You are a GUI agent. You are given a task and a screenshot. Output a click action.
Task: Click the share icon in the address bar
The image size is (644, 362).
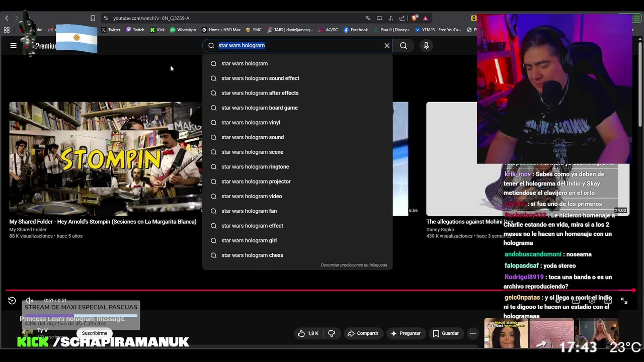(402, 18)
